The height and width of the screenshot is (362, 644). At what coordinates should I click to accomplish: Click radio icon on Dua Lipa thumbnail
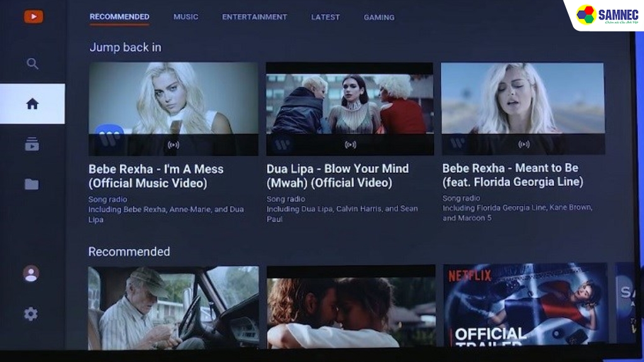click(x=350, y=145)
